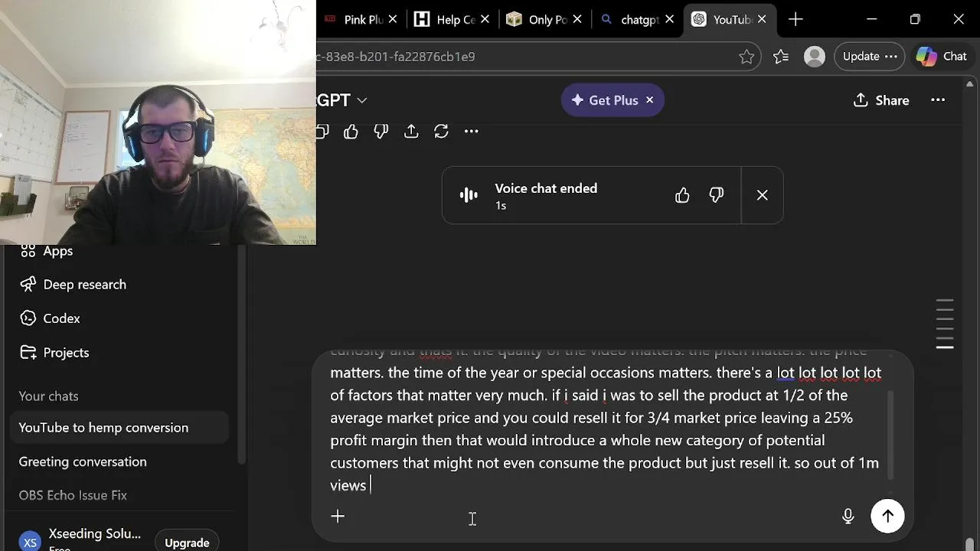Like the ended voice chat
The height and width of the screenshot is (551, 980).
(682, 196)
